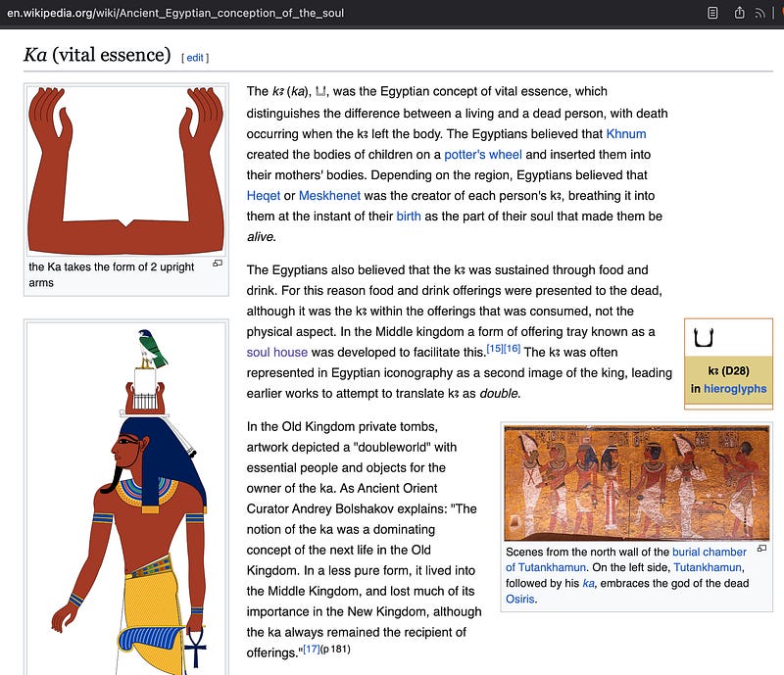Open reader view icon in address bar
Image resolution: width=784 pixels, height=675 pixels.
(x=712, y=13)
